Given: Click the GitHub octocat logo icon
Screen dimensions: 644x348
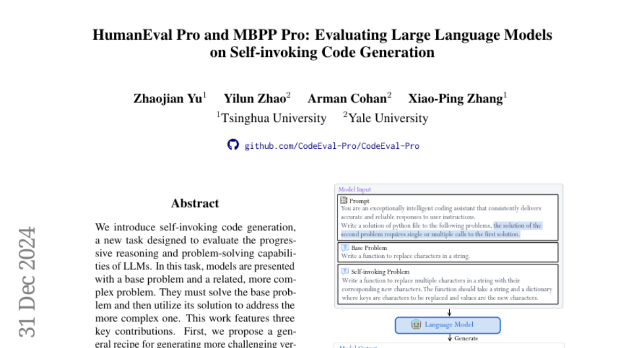Looking at the screenshot, I should coord(232,145).
